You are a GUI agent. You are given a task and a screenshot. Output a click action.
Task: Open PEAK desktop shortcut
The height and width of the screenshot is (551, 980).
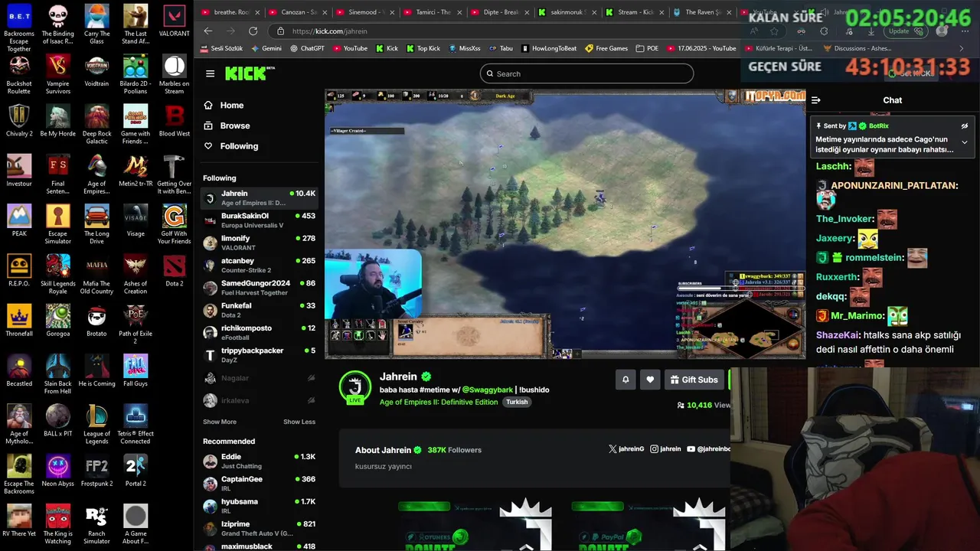[19, 221]
